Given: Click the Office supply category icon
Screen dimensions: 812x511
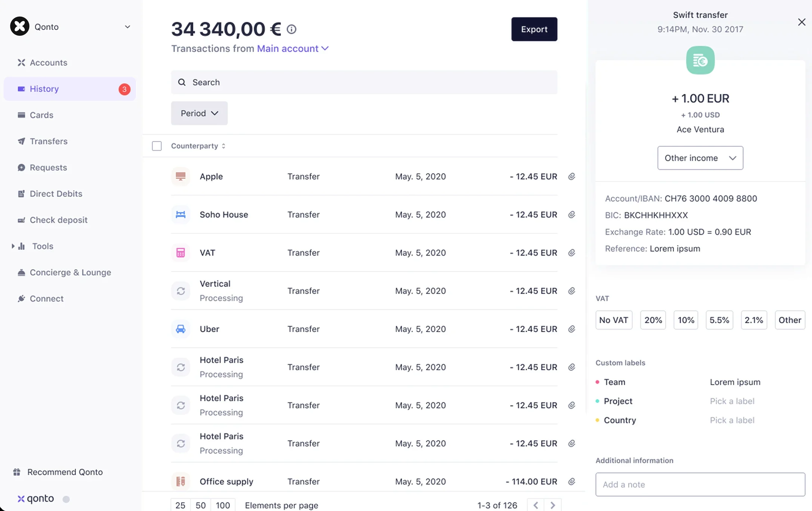Looking at the screenshot, I should click(x=180, y=482).
